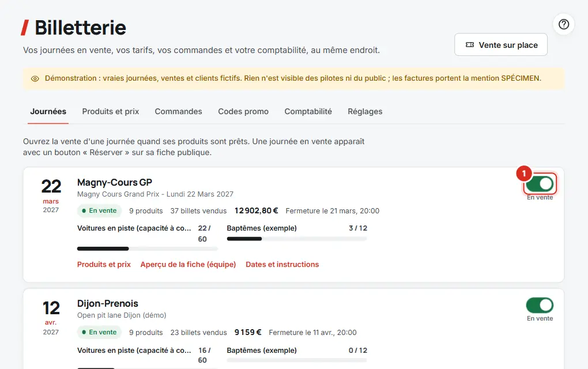588x369 pixels.
Task: Open the help question mark icon
Action: point(564,24)
